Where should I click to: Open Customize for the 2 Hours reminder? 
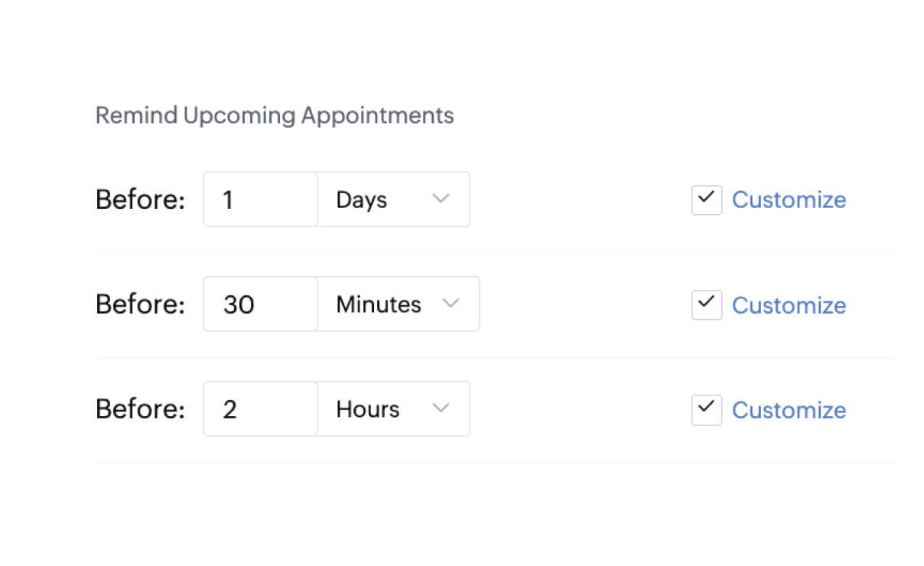coord(789,409)
